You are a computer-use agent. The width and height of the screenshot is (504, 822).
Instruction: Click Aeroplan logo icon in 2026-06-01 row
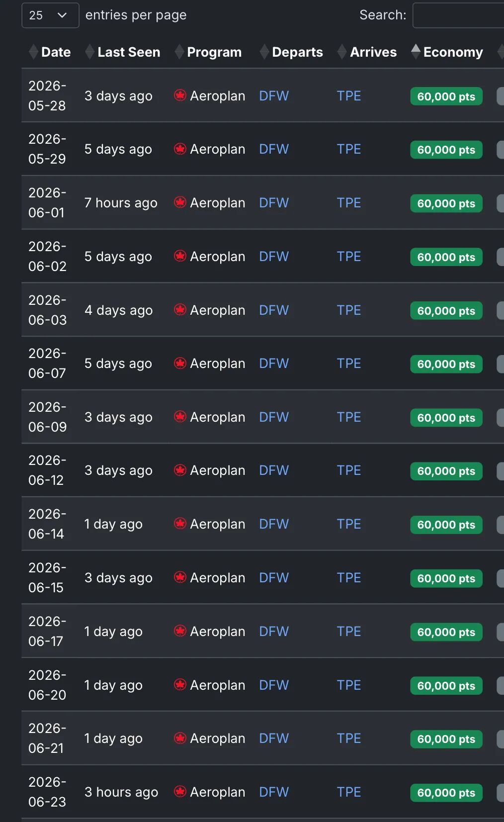tap(180, 202)
